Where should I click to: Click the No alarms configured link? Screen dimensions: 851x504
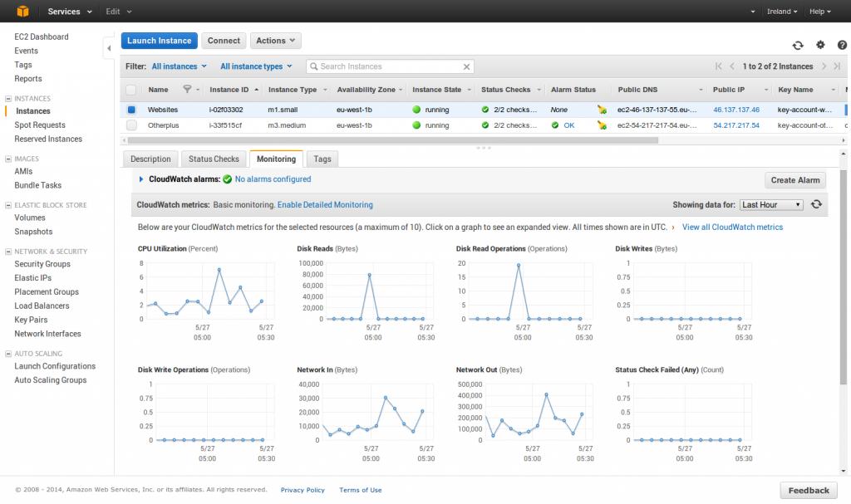[273, 179]
